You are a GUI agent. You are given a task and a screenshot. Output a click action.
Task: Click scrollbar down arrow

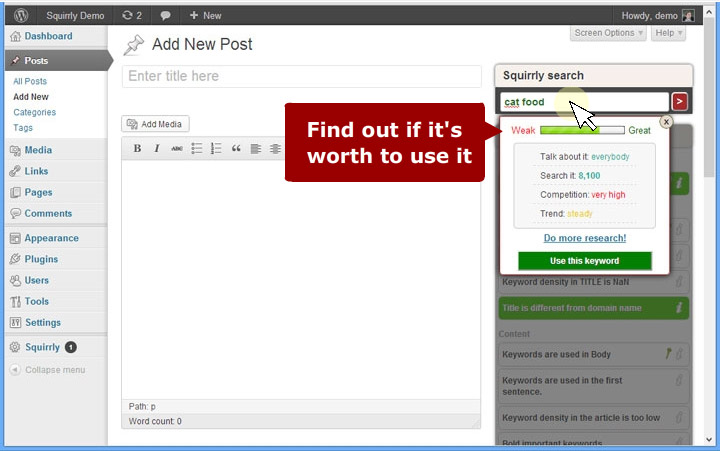click(x=709, y=440)
